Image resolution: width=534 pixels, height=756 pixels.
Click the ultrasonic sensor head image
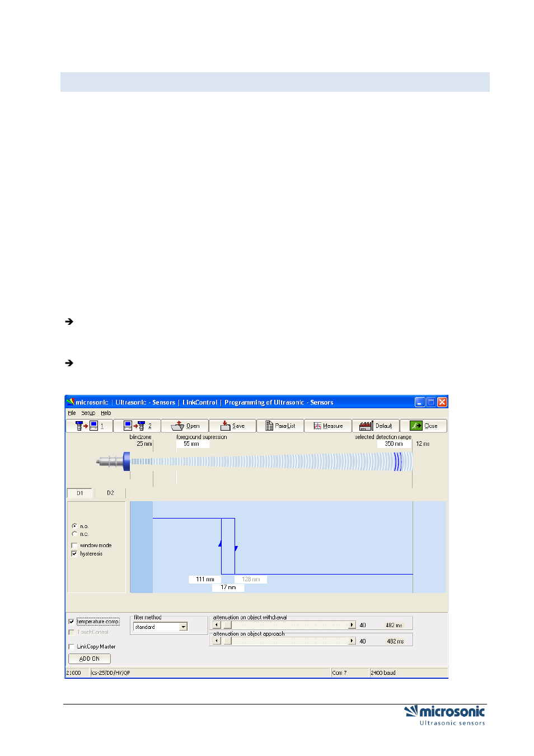tap(113, 461)
